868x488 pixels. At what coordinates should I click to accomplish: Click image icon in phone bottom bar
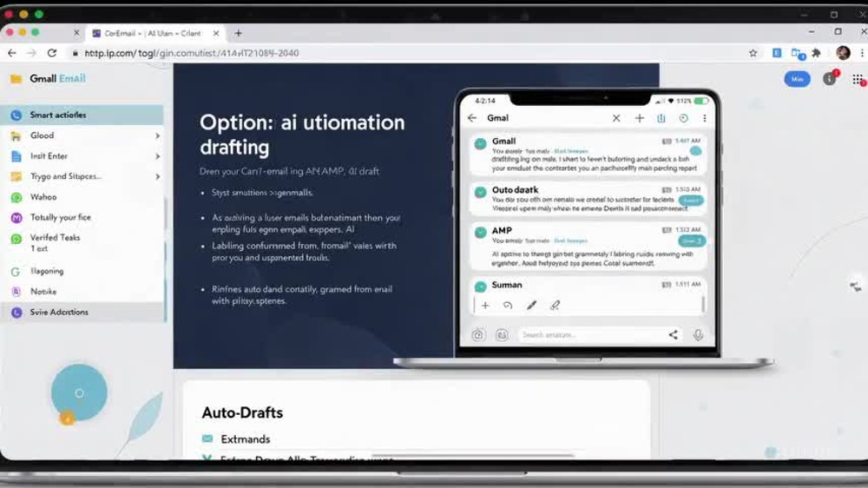pyautogui.click(x=502, y=335)
